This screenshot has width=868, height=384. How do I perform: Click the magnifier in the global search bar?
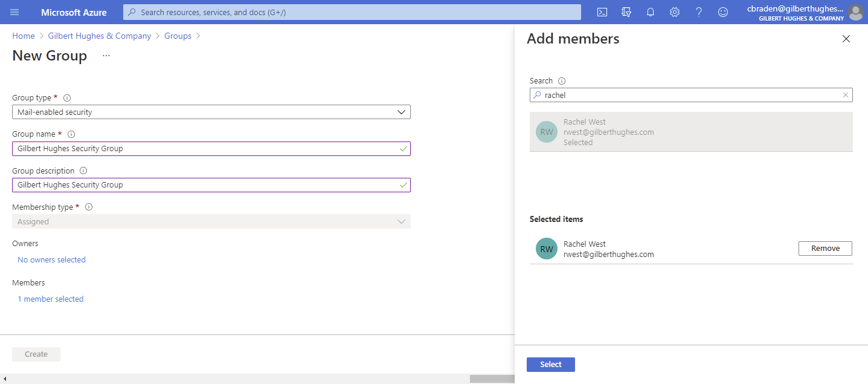[x=132, y=12]
